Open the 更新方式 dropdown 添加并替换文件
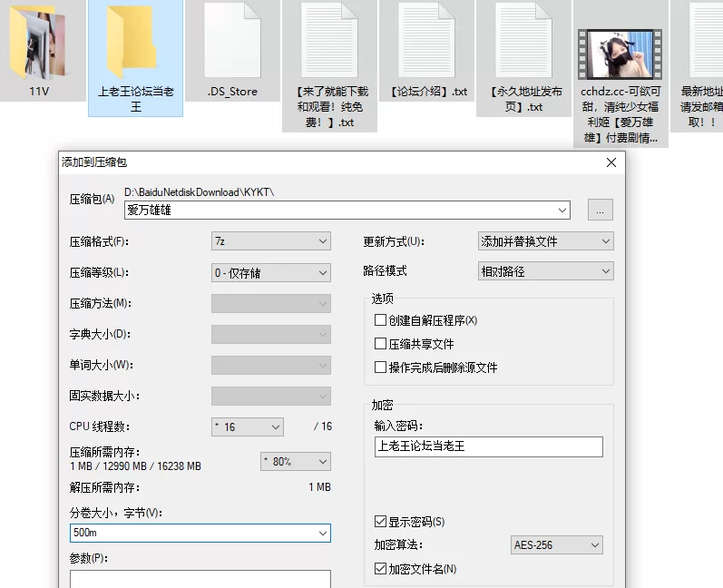723x588 pixels. click(546, 241)
